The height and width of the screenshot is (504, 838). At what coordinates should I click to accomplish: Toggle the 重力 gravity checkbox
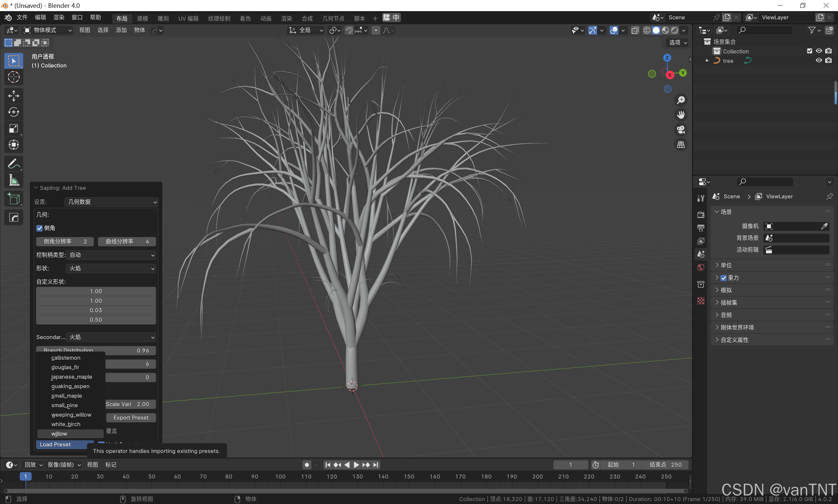[x=723, y=278]
